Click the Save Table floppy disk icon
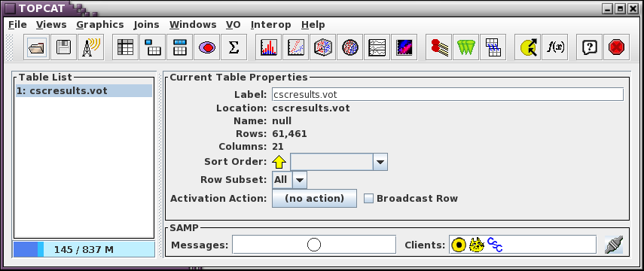This screenshot has height=271, width=644. tap(64, 47)
